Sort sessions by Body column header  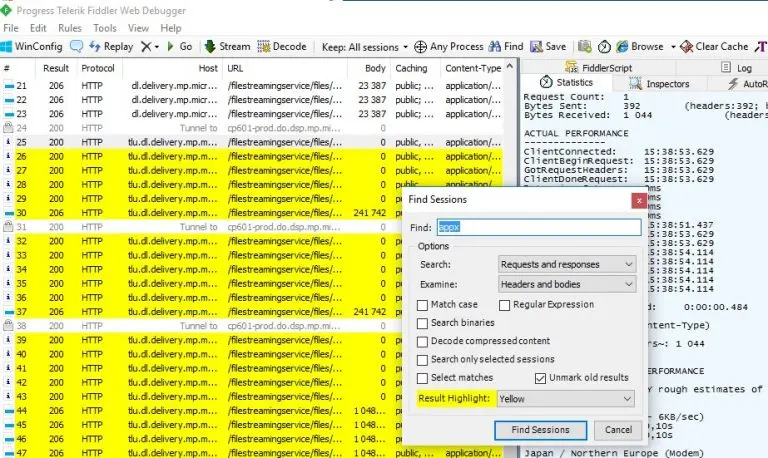tap(369, 68)
